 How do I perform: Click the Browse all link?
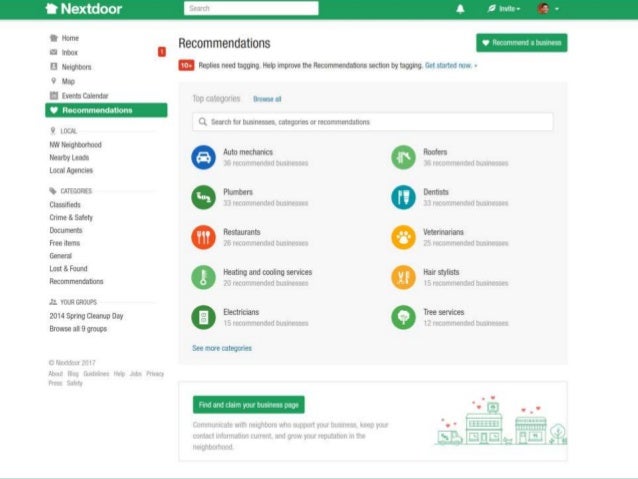(x=267, y=99)
